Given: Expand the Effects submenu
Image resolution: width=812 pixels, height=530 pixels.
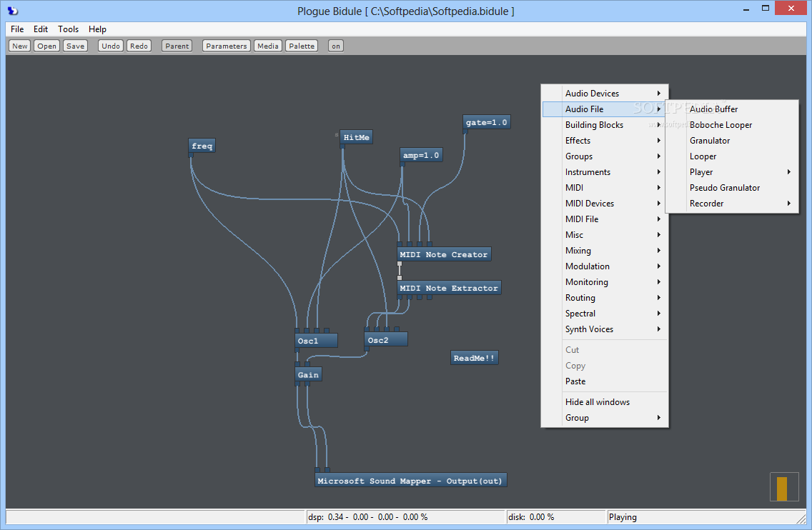Looking at the screenshot, I should 605,140.
